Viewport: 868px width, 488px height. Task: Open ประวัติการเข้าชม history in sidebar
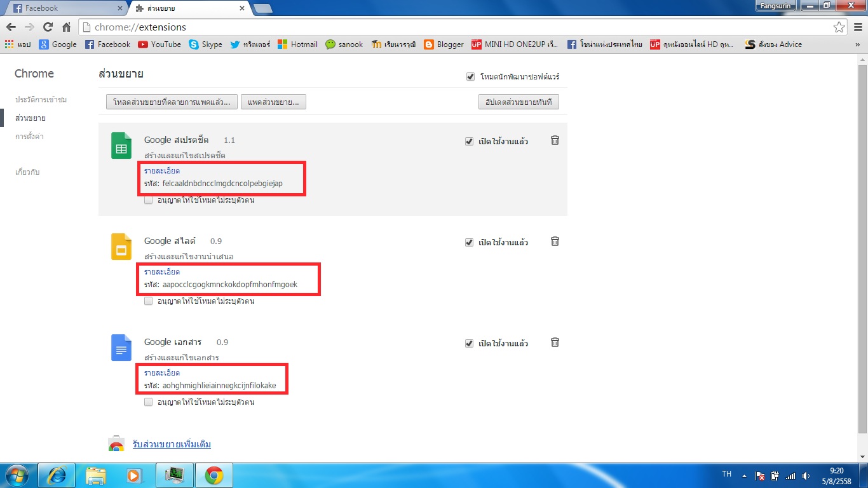(x=41, y=100)
